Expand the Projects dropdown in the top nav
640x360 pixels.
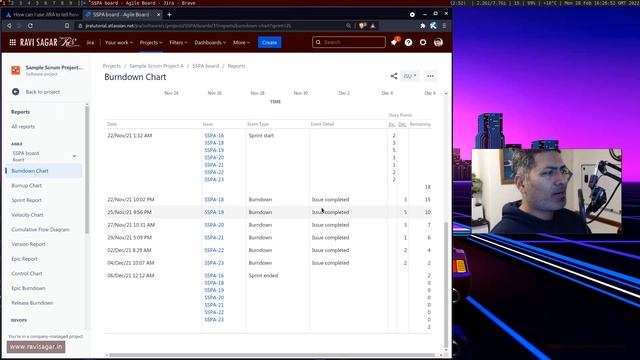(151, 42)
